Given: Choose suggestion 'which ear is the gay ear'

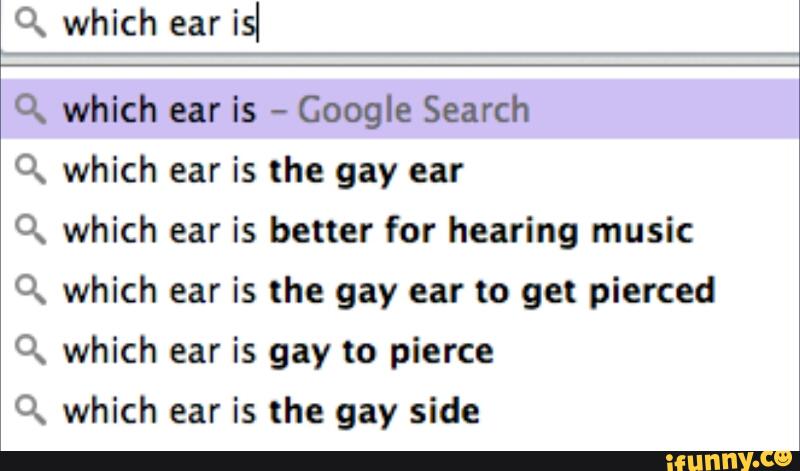Looking at the screenshot, I should [x=262, y=171].
